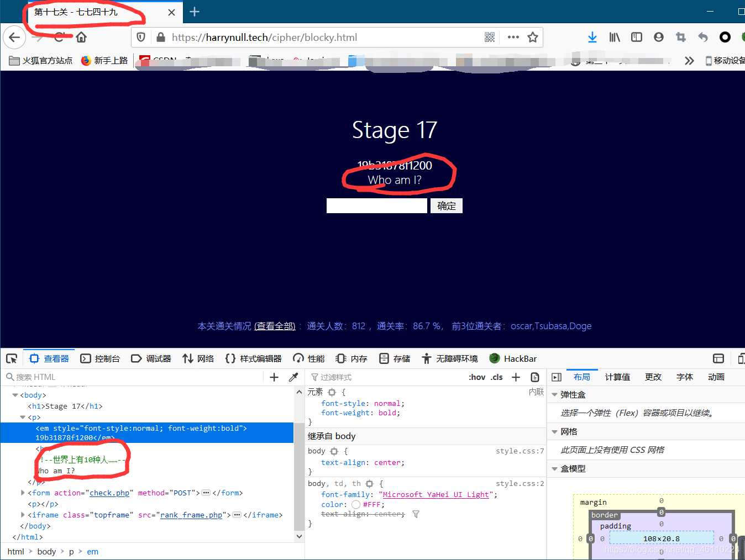Click the undo arrow toolbar icon

[703, 37]
